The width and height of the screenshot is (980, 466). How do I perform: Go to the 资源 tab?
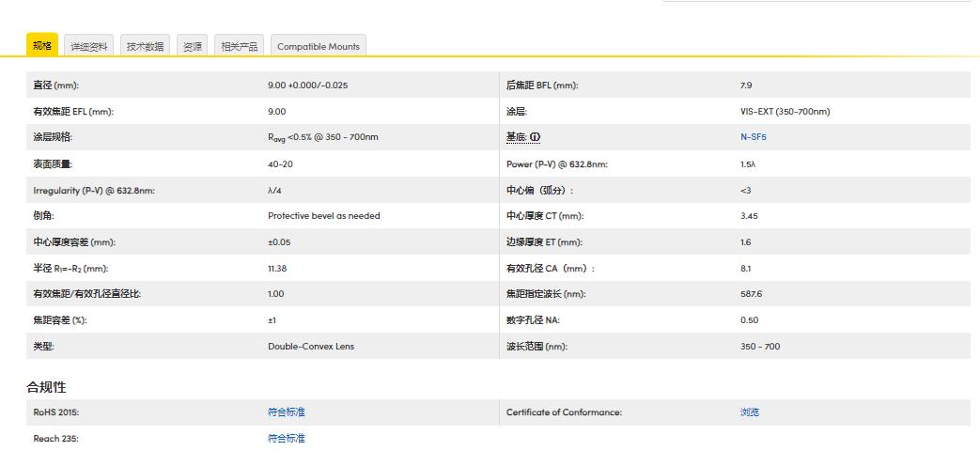(x=193, y=47)
